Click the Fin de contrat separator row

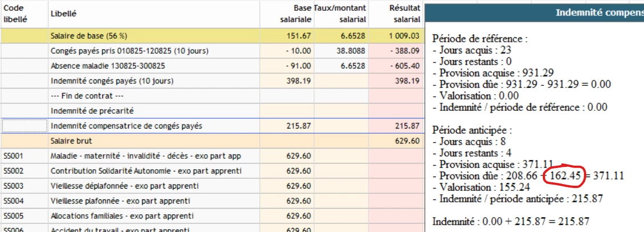pos(87,95)
